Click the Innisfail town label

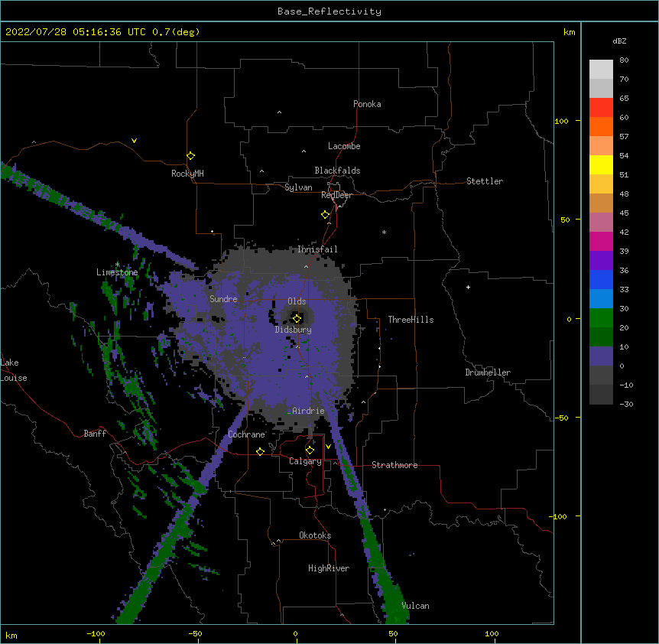click(x=317, y=249)
